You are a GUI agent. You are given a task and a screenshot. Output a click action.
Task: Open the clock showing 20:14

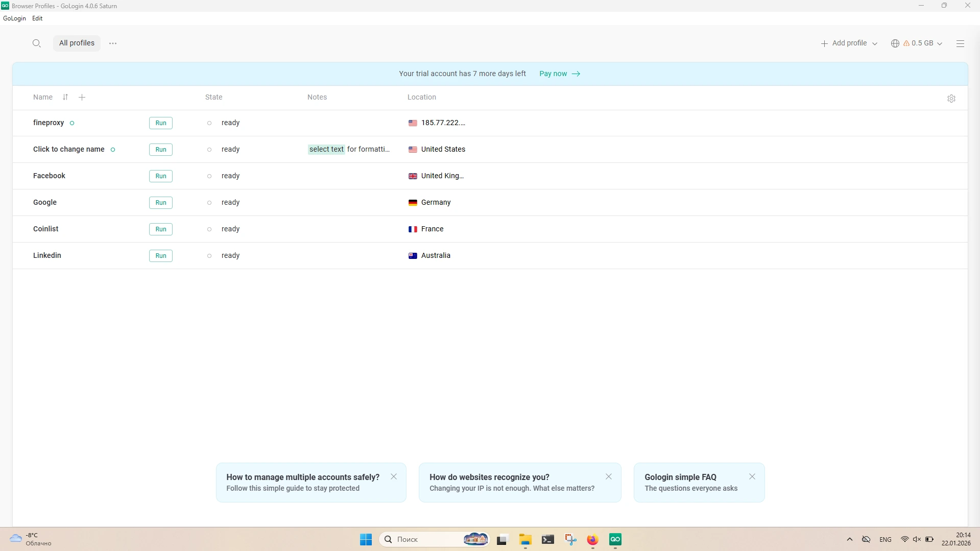(x=956, y=539)
